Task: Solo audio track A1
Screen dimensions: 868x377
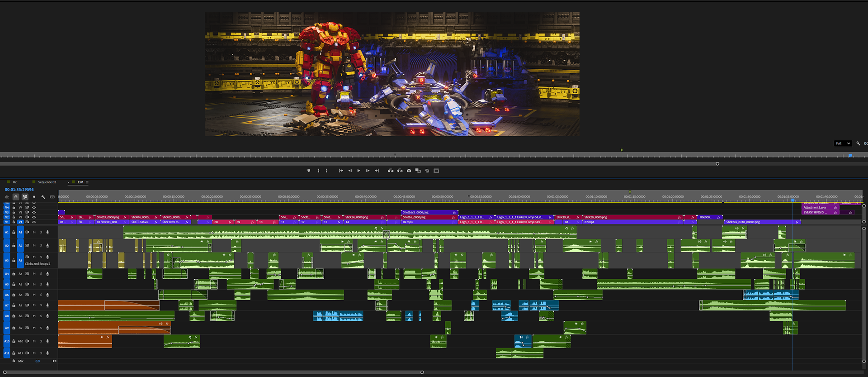Action: click(x=41, y=232)
